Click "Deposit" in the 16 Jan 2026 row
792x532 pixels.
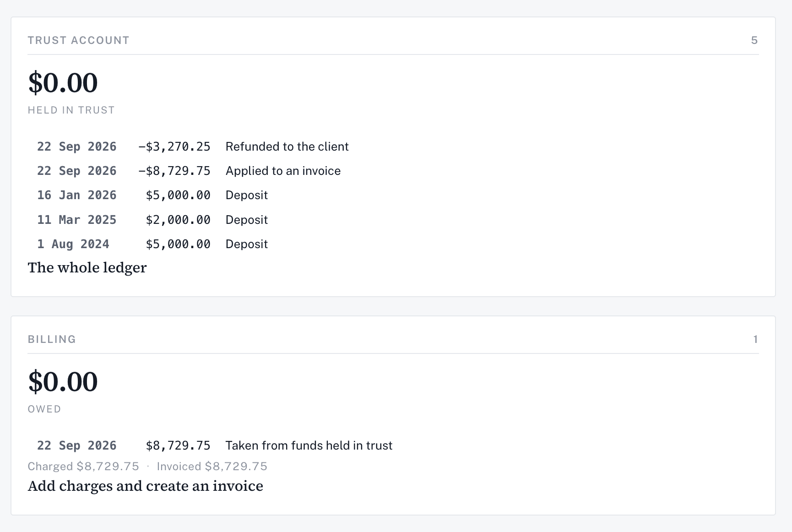coord(247,195)
